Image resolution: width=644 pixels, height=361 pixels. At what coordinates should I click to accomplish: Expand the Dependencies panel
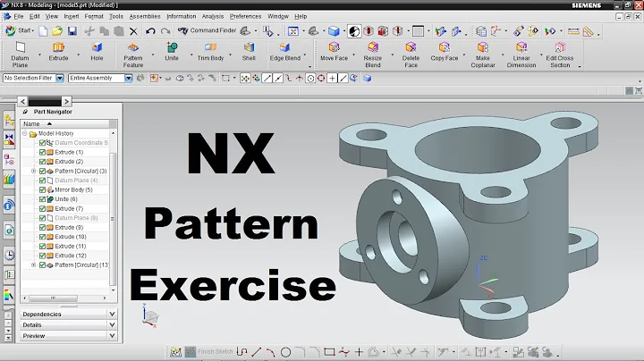pos(112,315)
